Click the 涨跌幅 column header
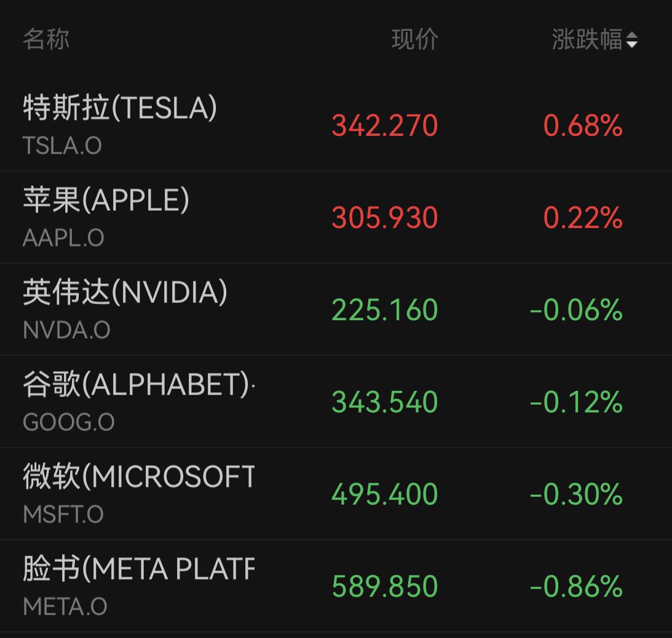The image size is (672, 638). pyautogui.click(x=587, y=39)
